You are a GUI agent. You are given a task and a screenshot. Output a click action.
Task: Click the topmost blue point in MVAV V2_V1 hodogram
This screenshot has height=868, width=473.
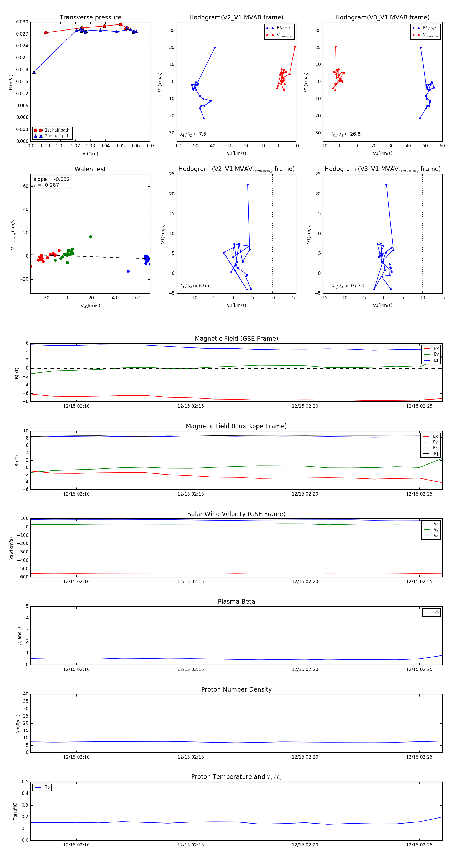248,185
